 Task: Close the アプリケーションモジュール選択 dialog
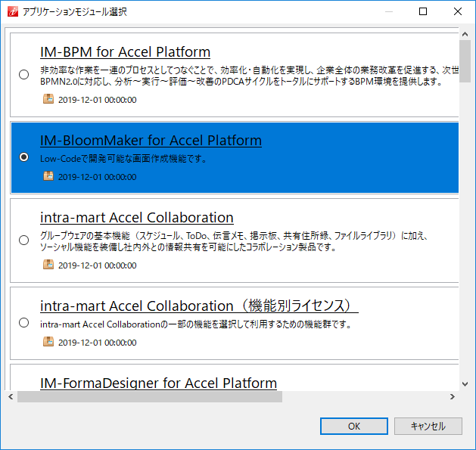coord(458,11)
